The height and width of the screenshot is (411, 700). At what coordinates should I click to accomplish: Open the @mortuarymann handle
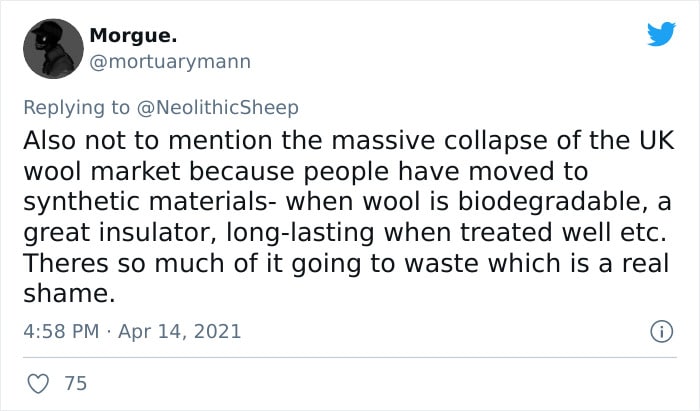(170, 62)
